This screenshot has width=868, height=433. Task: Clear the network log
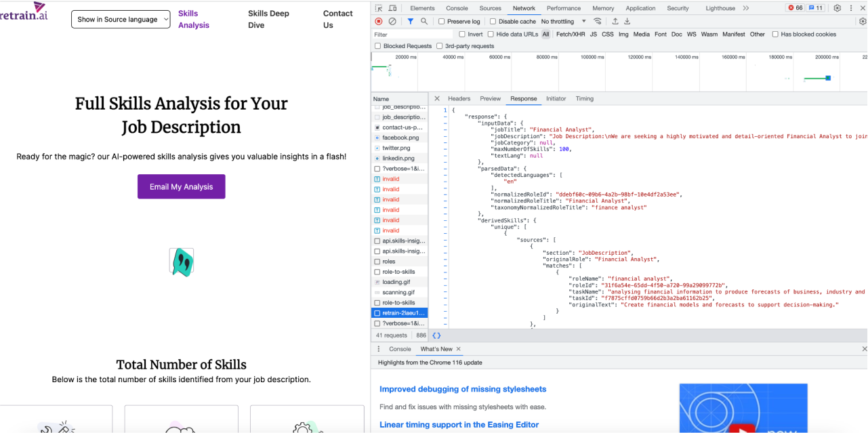(x=392, y=22)
